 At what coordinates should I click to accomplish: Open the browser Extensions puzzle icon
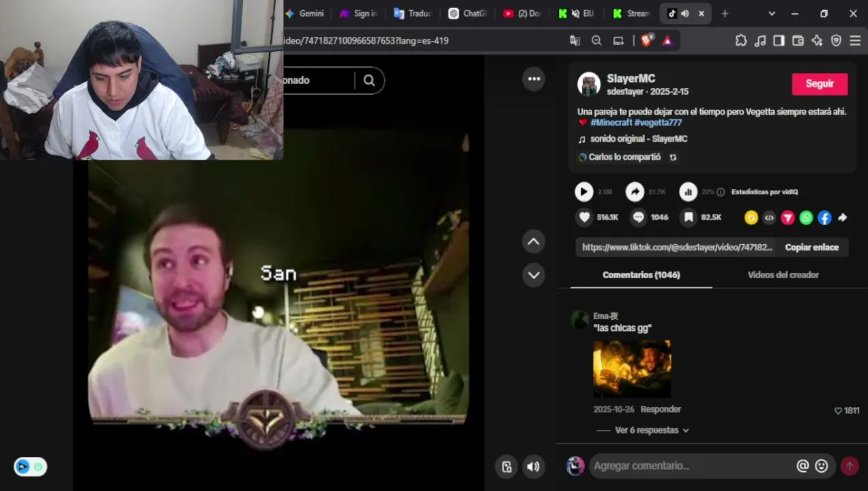click(741, 41)
